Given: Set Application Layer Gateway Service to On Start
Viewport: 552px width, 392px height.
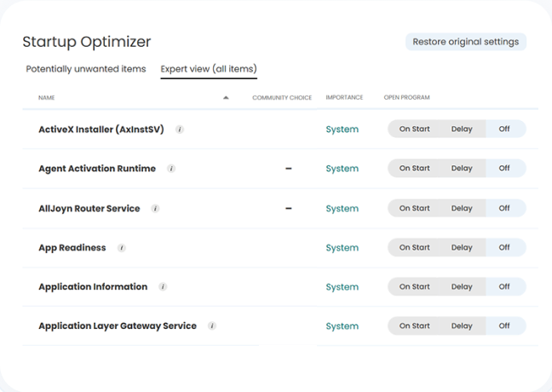Looking at the screenshot, I should click(x=414, y=326).
